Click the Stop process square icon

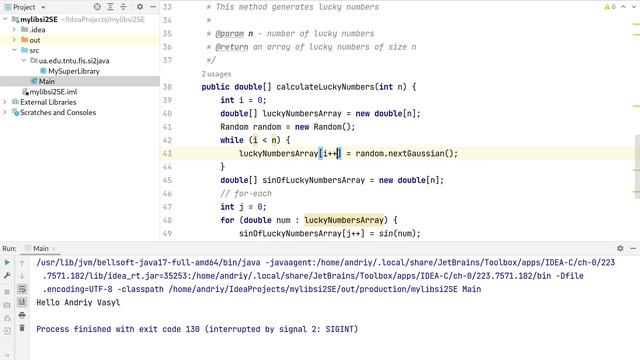pos(7,292)
